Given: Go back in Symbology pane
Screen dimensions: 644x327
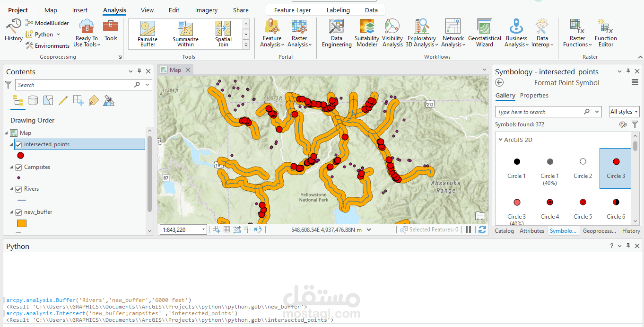Looking at the screenshot, I should point(499,83).
